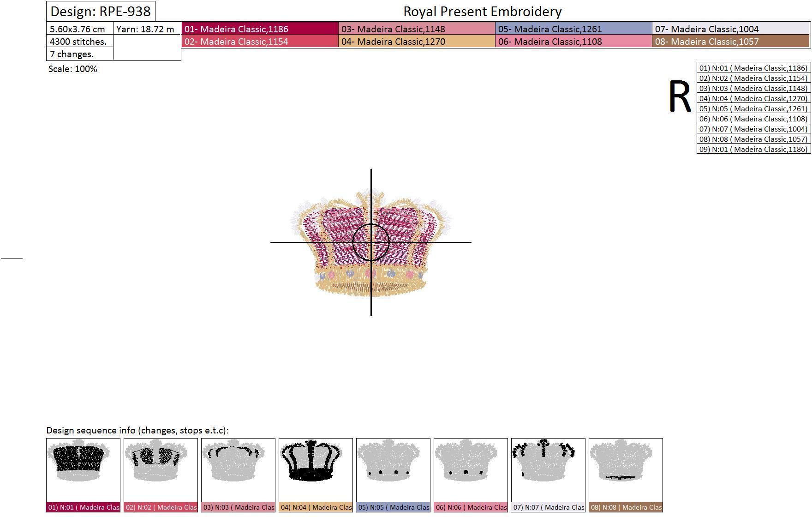Viewport: 812px width, 517px height.
Task: Click thumbnail label 04) N:04 ( Madeira Clas
Action: [316, 507]
